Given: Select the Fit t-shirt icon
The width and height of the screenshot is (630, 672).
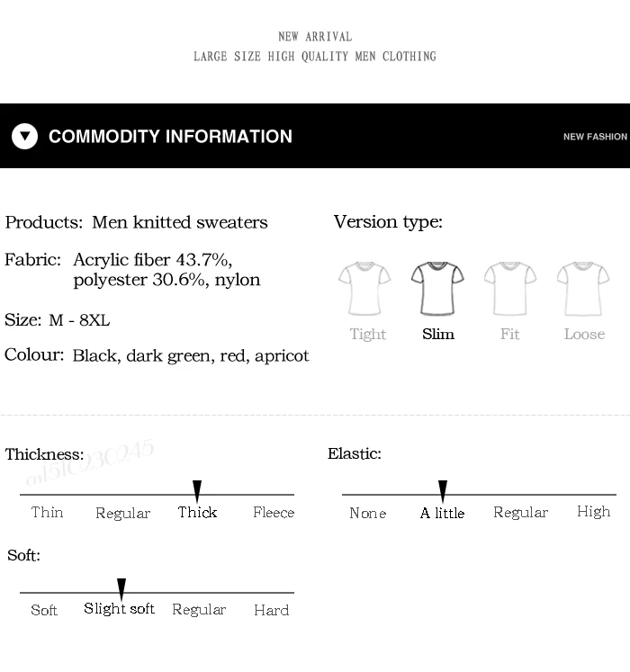Looking at the screenshot, I should click(510, 289).
